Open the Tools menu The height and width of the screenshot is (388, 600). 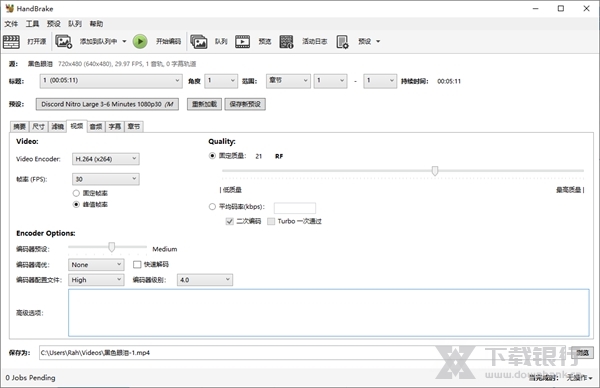33,24
